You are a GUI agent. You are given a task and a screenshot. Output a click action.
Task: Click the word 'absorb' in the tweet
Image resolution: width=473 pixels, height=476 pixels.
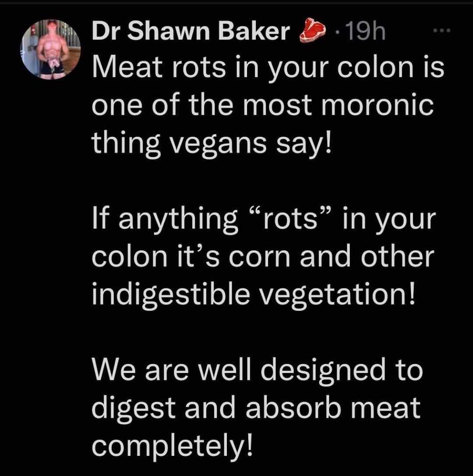point(293,409)
